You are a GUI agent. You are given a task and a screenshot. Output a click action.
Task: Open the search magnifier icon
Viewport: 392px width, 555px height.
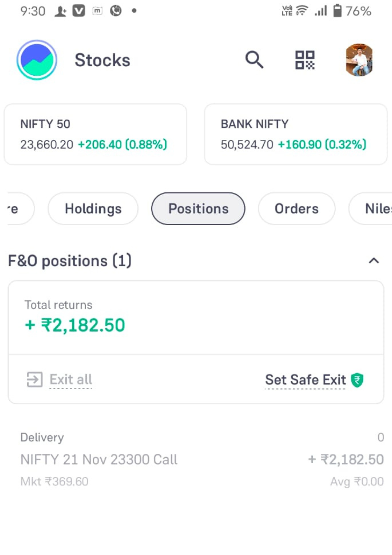(254, 60)
